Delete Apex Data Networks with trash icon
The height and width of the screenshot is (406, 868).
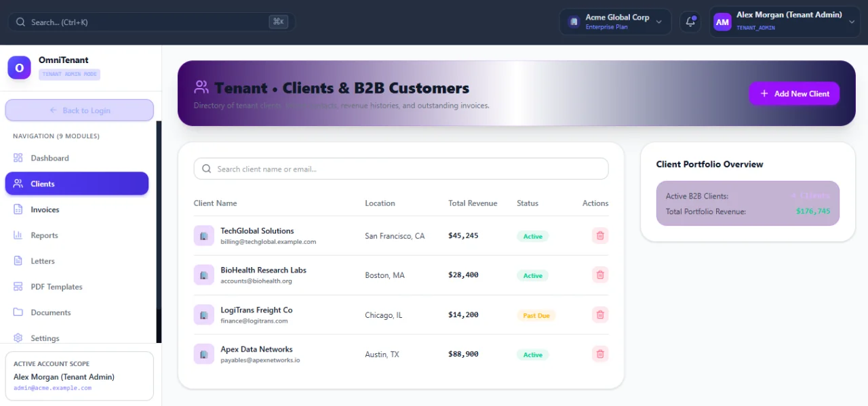point(600,354)
